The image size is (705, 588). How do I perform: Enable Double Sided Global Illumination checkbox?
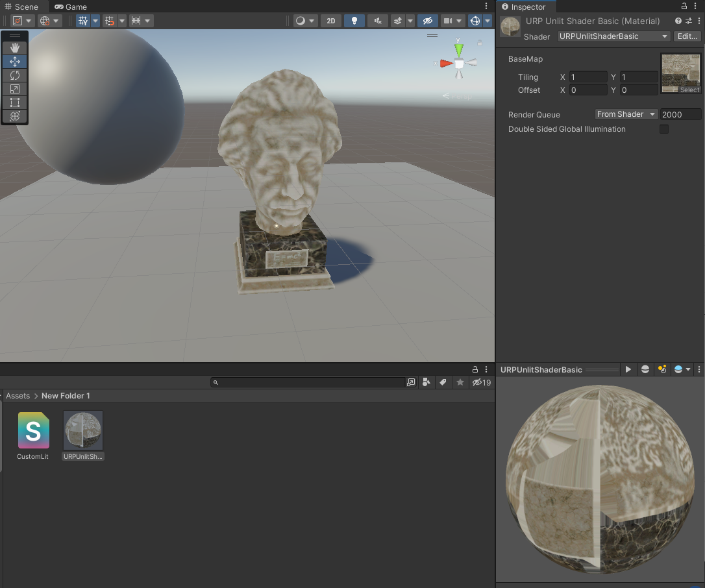(663, 129)
